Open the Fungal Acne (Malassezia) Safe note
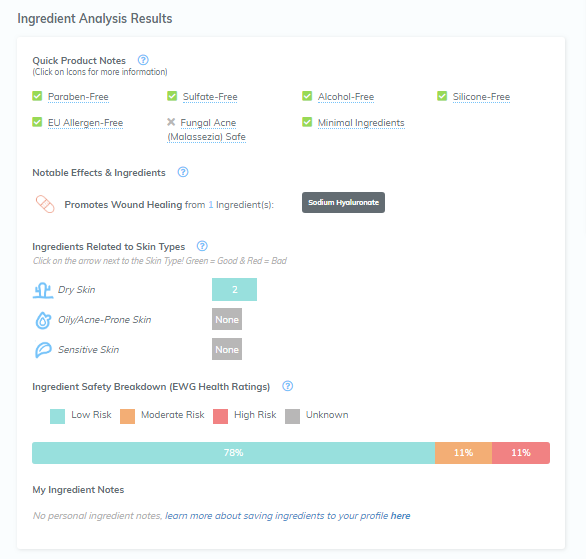The image size is (586, 559). (206, 130)
